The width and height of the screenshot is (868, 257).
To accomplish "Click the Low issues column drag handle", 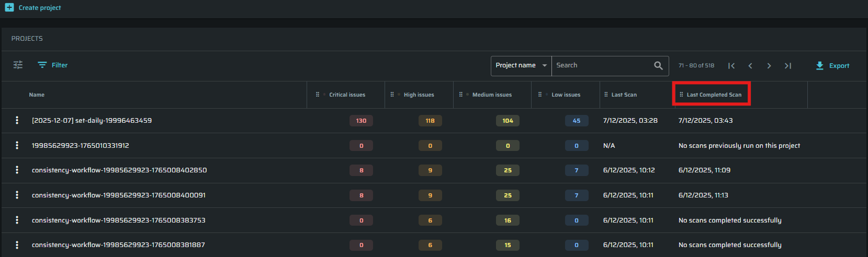I will coord(540,95).
